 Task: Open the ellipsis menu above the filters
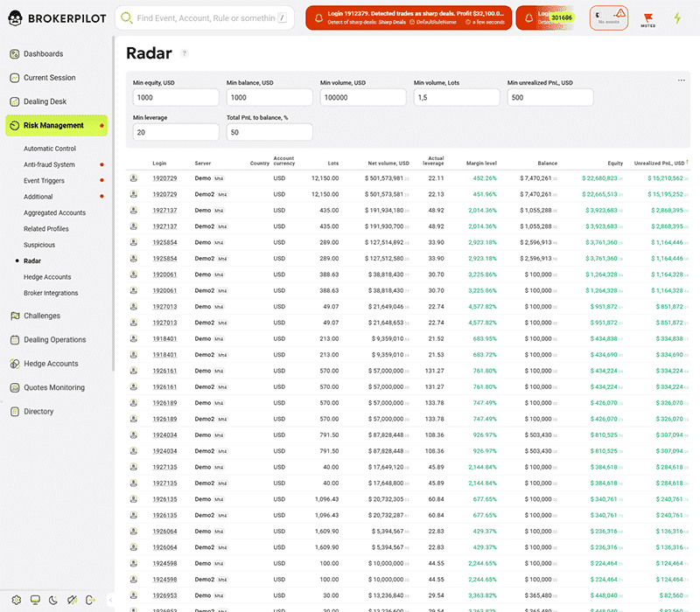[681, 80]
